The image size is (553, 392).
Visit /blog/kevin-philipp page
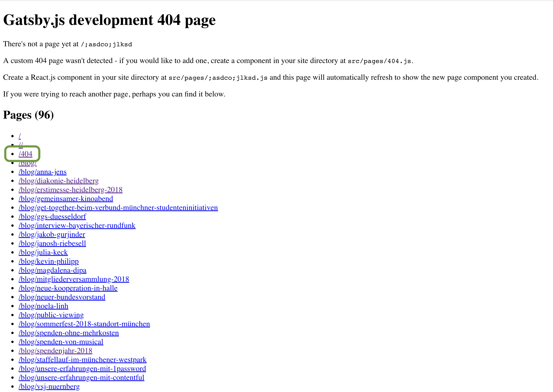(49, 261)
